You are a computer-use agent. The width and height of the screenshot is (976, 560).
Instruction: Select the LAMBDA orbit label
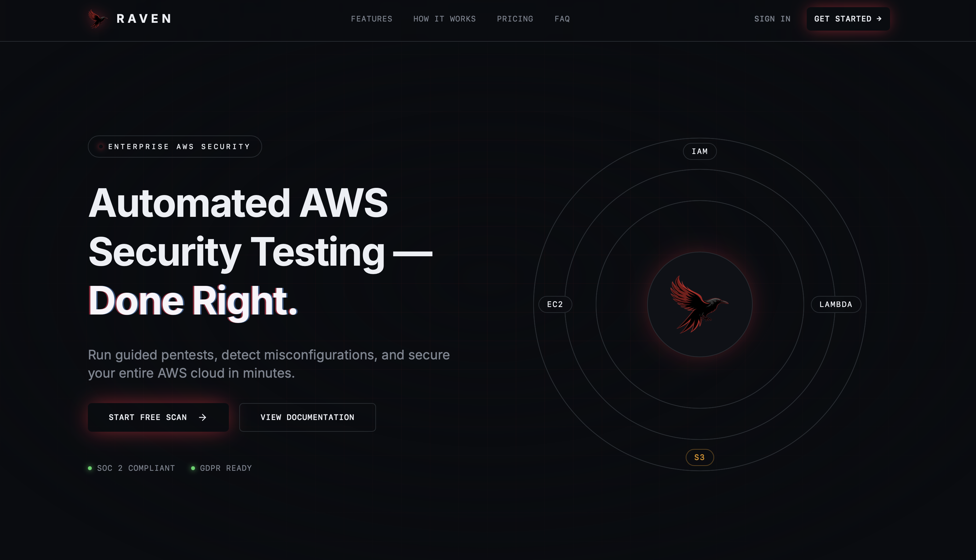(836, 304)
